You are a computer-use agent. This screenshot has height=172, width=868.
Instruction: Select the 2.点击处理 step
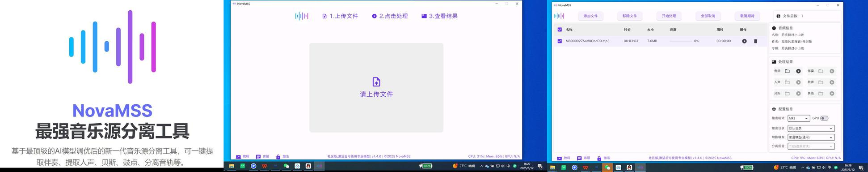coord(390,16)
